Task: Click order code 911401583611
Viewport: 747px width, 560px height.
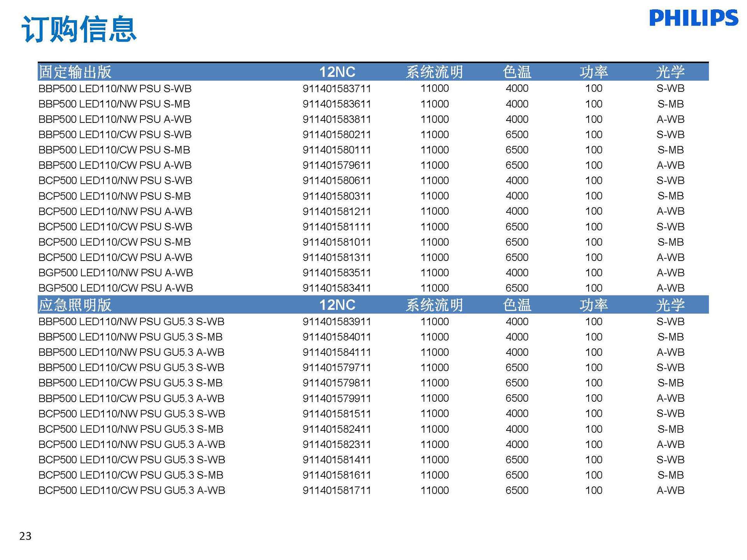Action: 337,104
